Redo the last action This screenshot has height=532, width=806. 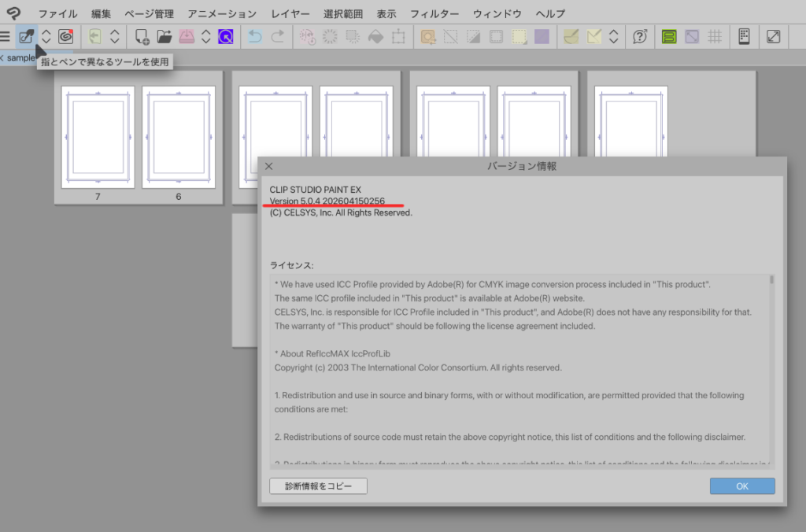pos(278,36)
